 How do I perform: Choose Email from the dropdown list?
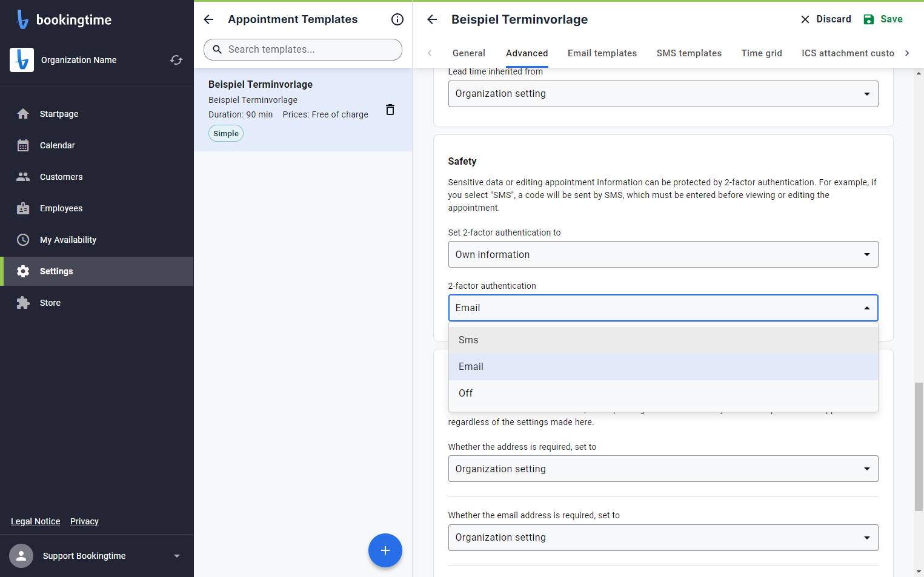click(663, 367)
